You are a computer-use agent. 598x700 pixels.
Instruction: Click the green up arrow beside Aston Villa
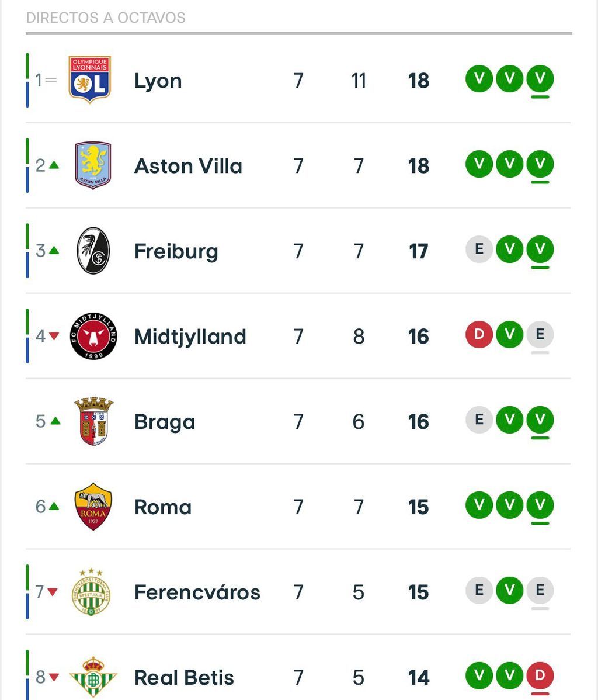click(x=53, y=165)
